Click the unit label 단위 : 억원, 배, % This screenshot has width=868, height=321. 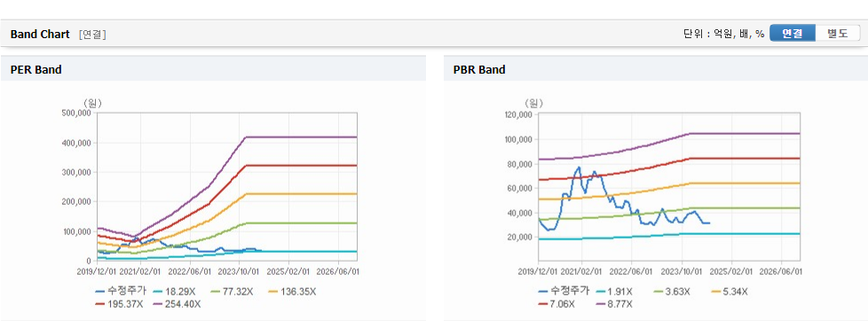[724, 34]
